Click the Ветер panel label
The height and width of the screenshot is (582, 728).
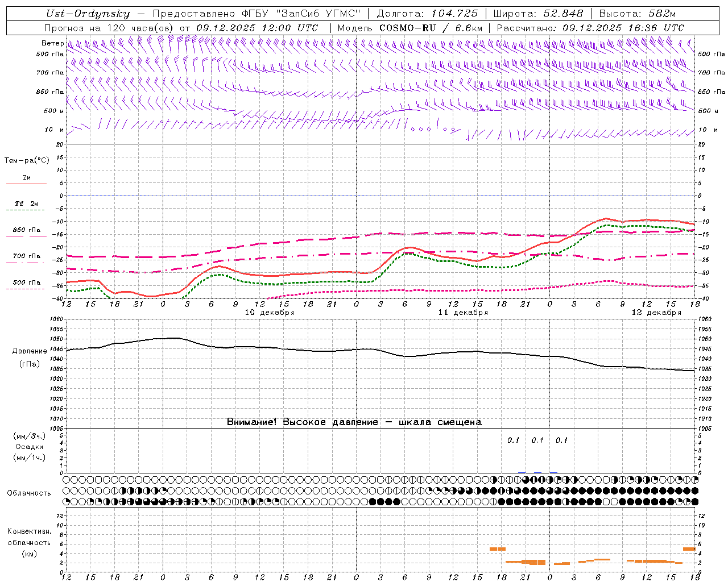click(x=52, y=43)
